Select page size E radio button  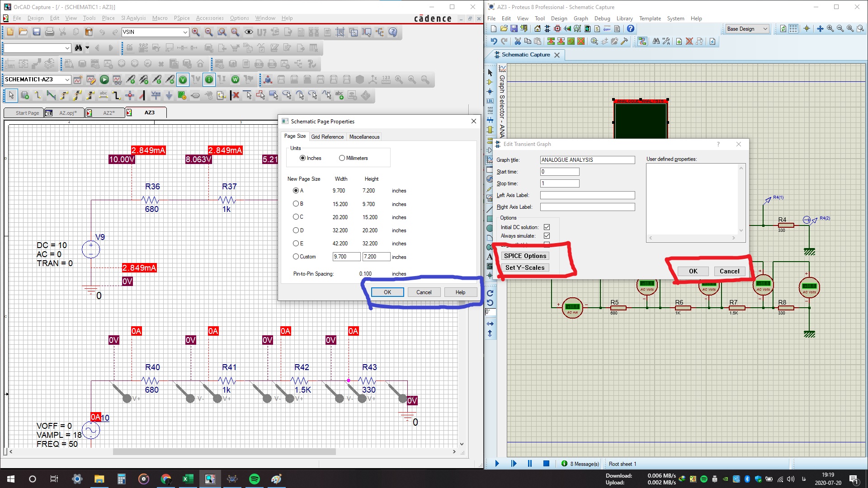[x=296, y=243]
